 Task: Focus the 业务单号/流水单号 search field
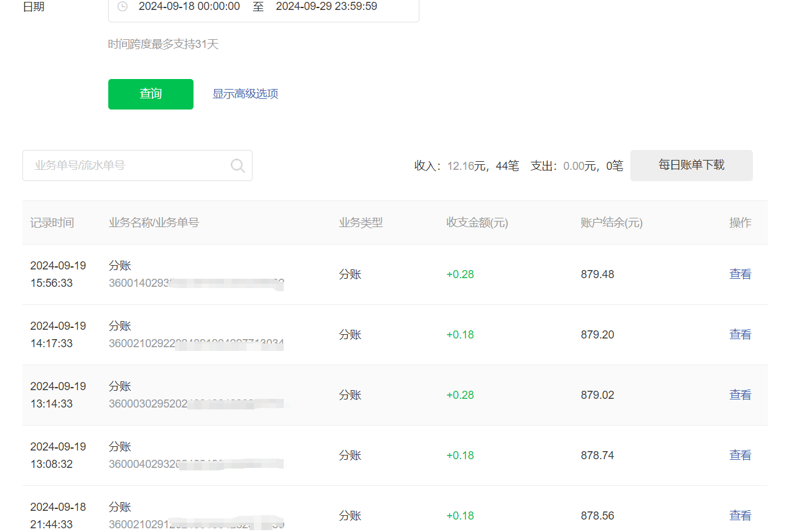[138, 166]
